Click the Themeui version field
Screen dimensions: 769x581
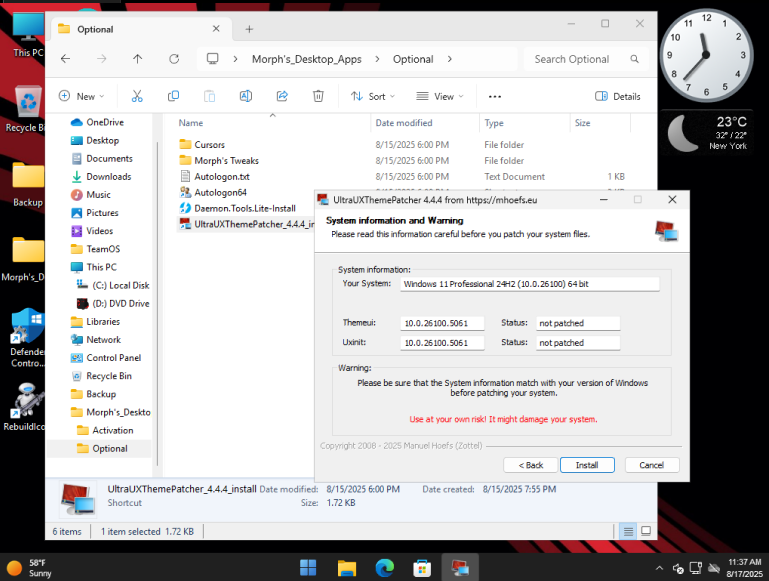(442, 323)
